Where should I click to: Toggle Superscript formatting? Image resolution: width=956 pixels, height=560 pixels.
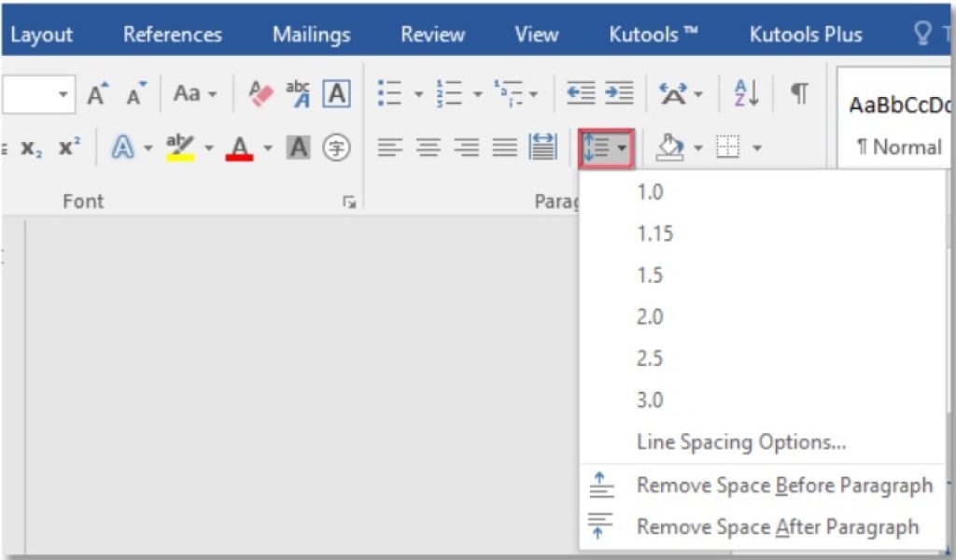click(x=67, y=147)
